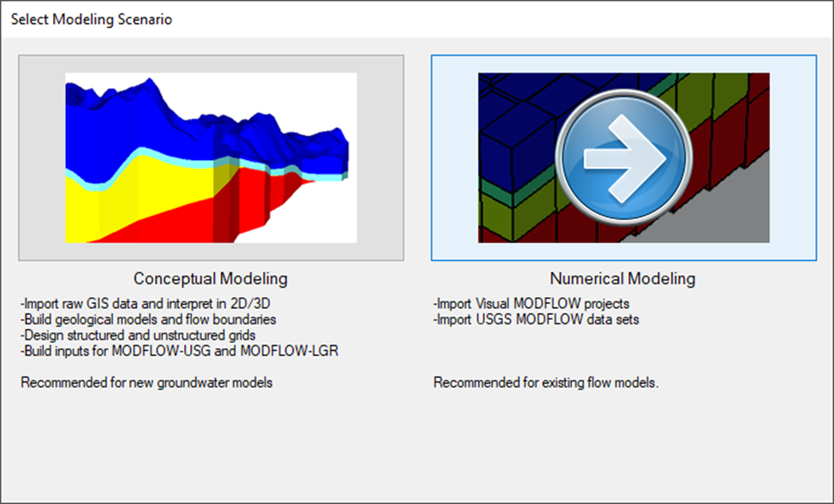Choose the Conceptual Modeling scenario image
834x504 pixels.
coord(211,158)
